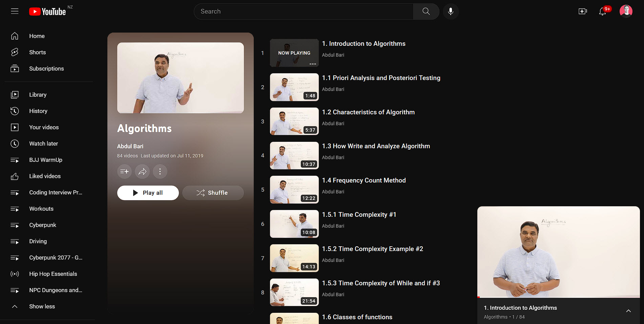Expand miniplayer playlist with chevron
The width and height of the screenshot is (644, 324).
point(628,311)
